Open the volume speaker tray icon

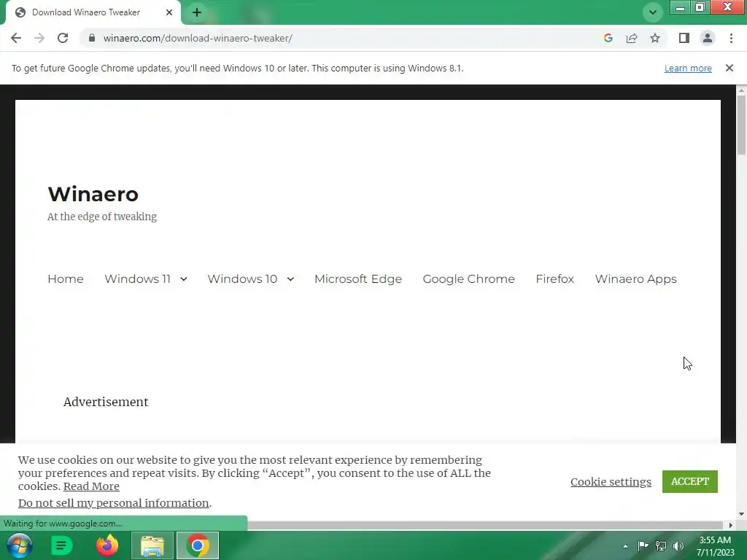tap(678, 546)
